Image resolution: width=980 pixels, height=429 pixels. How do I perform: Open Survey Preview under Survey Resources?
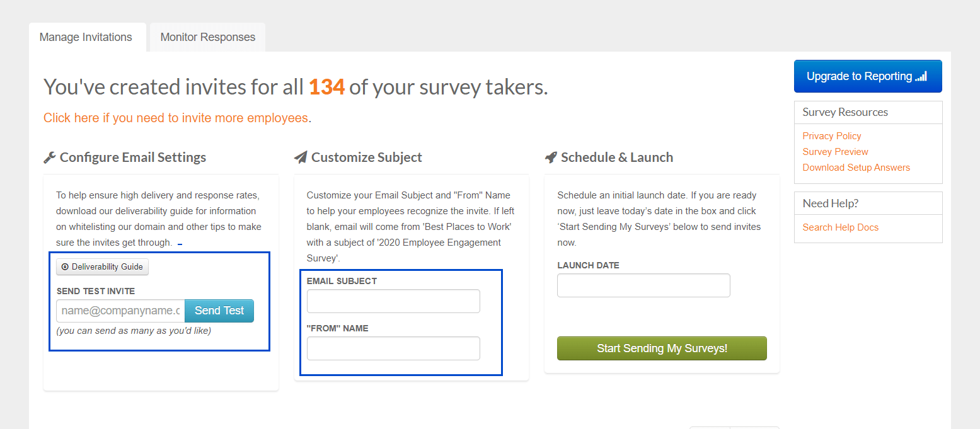(x=835, y=151)
